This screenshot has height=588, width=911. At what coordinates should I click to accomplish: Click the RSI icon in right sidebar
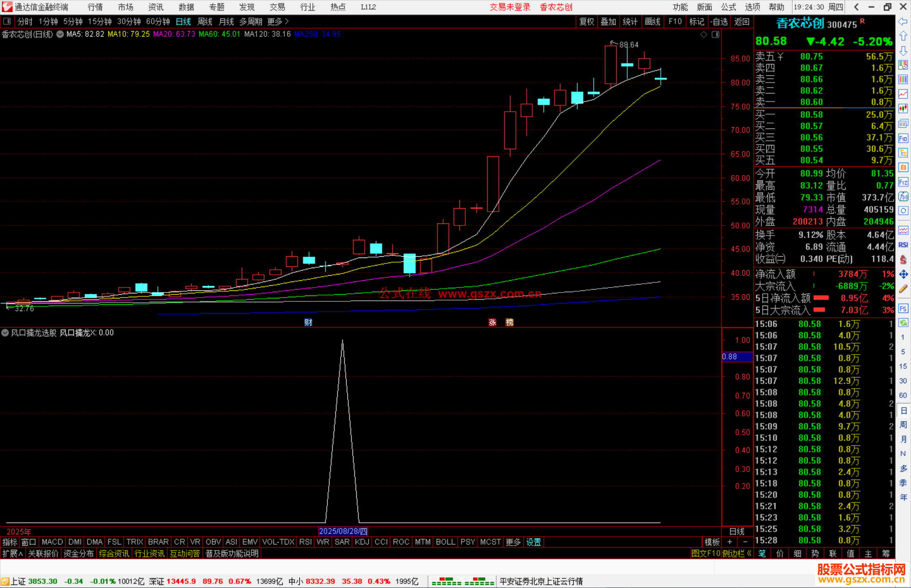click(903, 245)
